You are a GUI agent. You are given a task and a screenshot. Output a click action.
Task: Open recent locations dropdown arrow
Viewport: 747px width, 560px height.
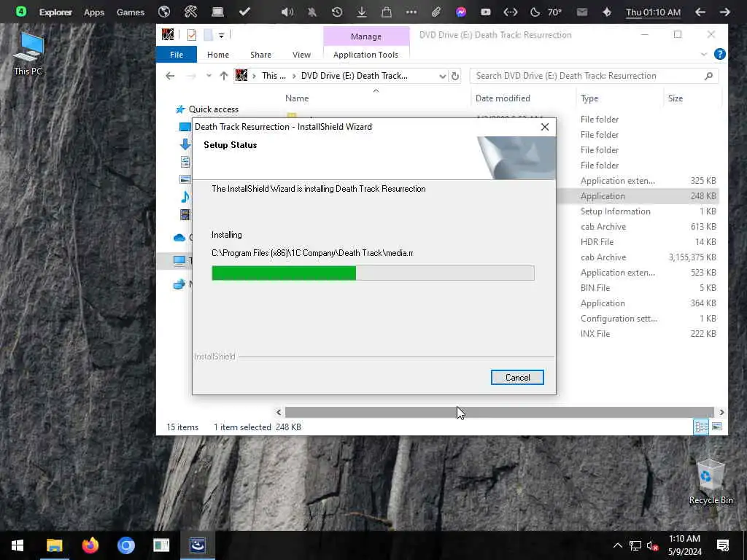pos(209,76)
